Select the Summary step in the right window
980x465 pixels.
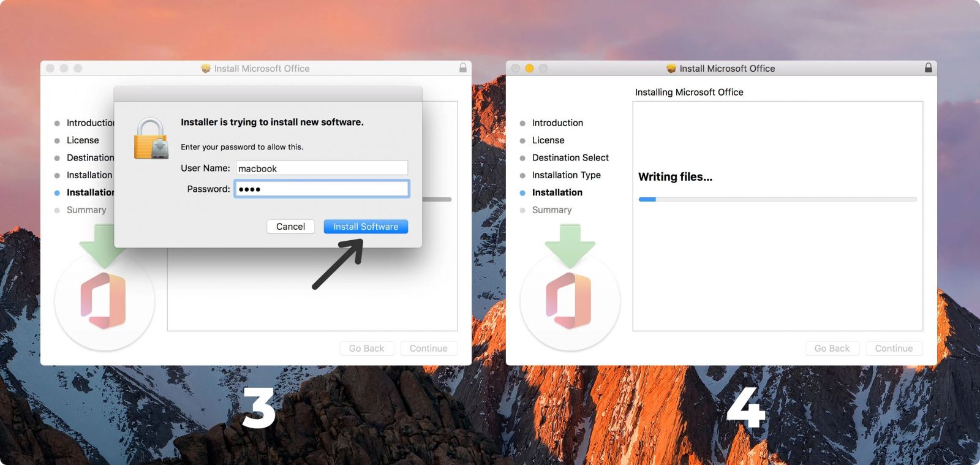552,210
